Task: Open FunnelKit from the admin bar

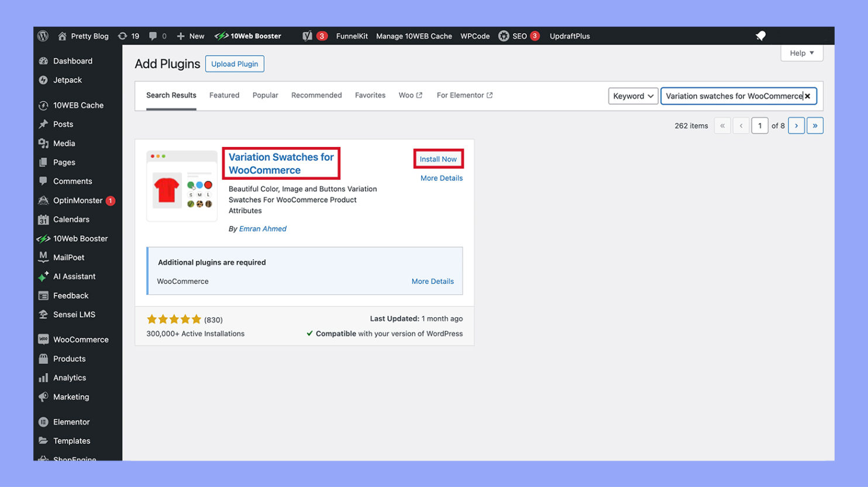Action: point(352,36)
